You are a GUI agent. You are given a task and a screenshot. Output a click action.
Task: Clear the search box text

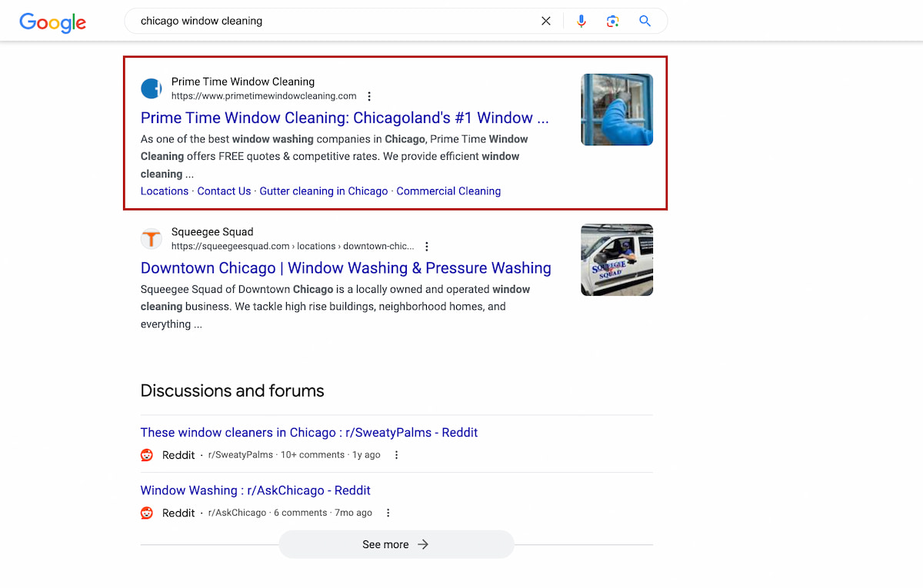point(546,22)
